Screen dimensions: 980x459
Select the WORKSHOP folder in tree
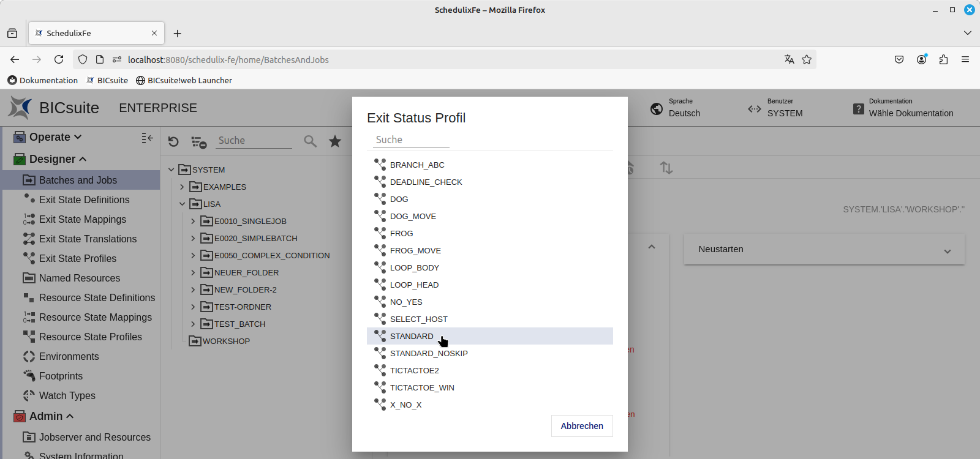[225, 341]
